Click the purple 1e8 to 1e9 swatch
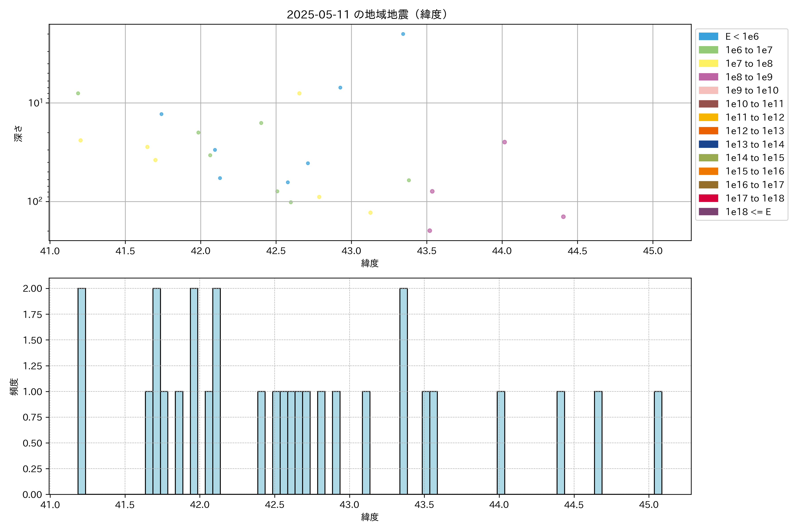 point(708,77)
